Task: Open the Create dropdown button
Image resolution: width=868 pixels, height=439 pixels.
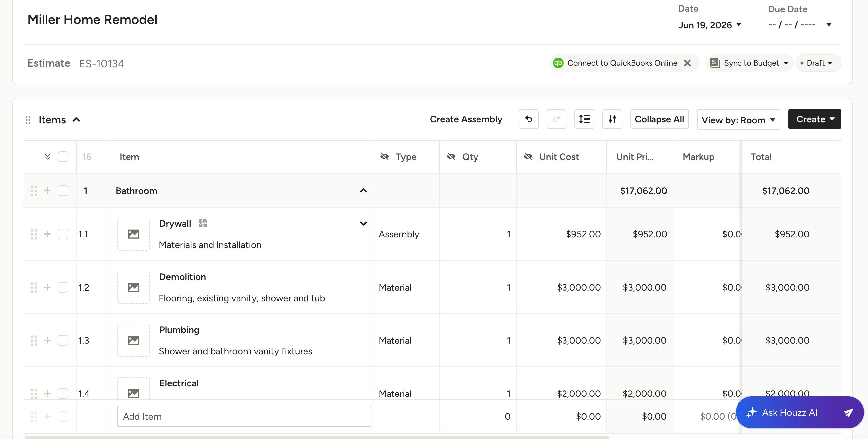Action: point(815,119)
